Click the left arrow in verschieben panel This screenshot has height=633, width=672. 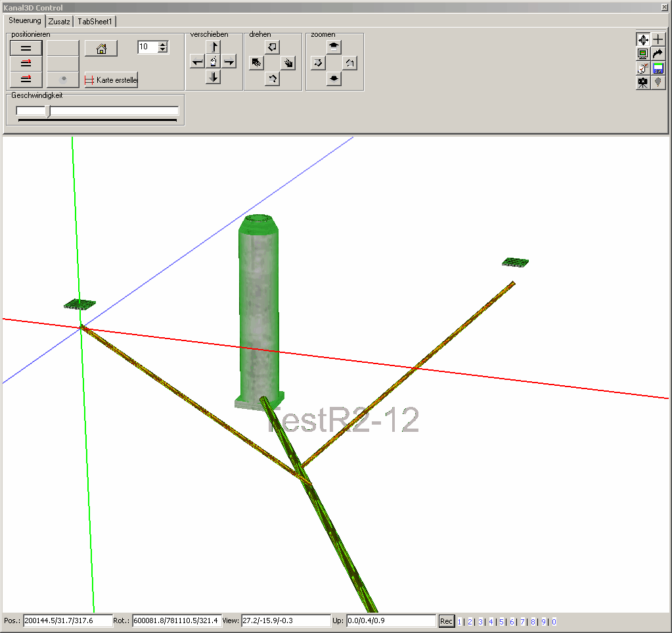(197, 62)
